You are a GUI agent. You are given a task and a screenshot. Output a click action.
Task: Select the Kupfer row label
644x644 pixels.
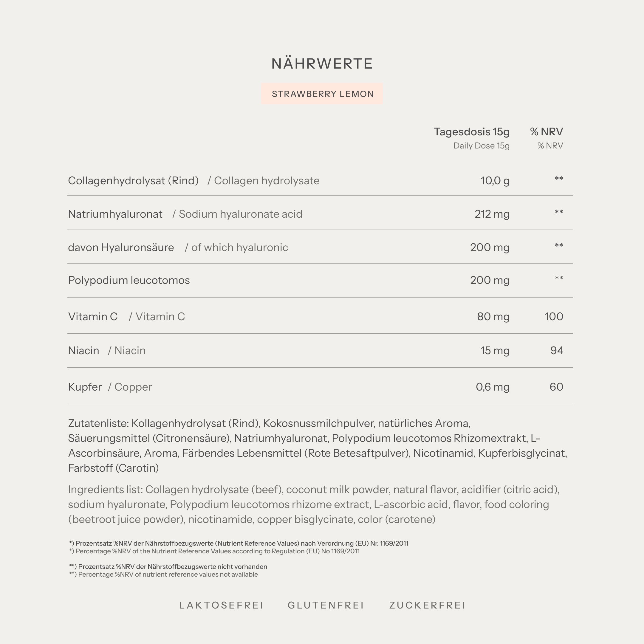[x=85, y=387]
